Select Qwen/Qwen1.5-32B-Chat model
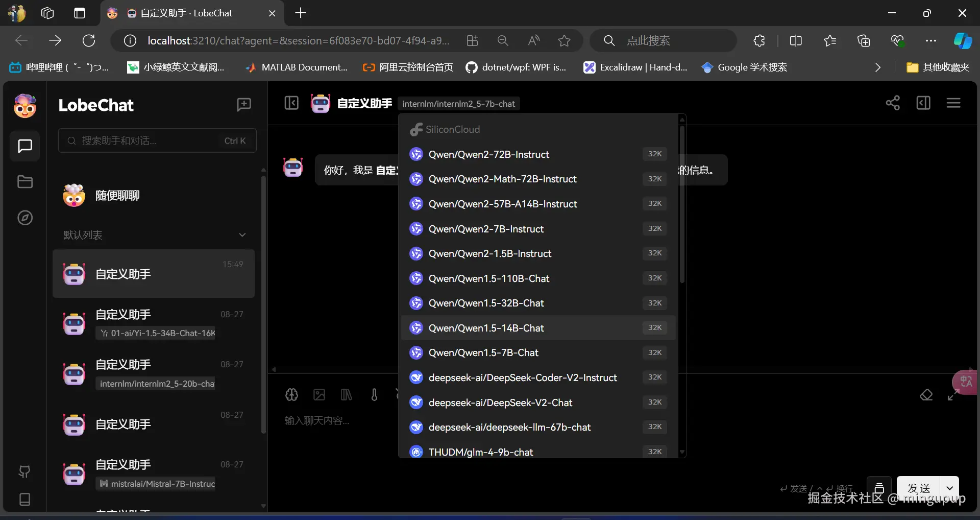The width and height of the screenshot is (980, 520). point(538,303)
